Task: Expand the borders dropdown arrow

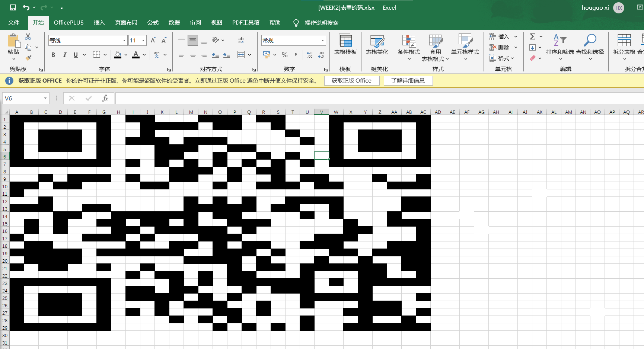Action: pos(105,55)
